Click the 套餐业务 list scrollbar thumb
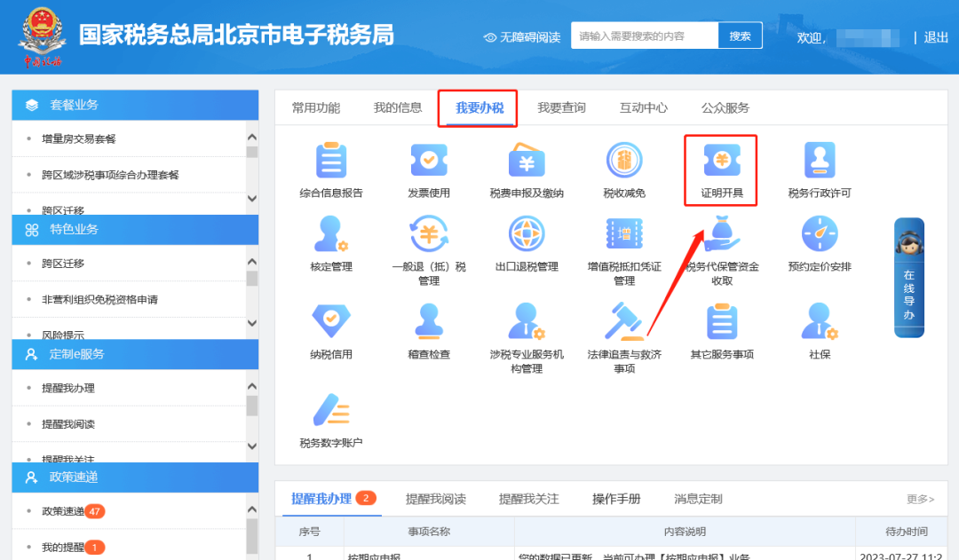959x560 pixels. pyautogui.click(x=252, y=151)
